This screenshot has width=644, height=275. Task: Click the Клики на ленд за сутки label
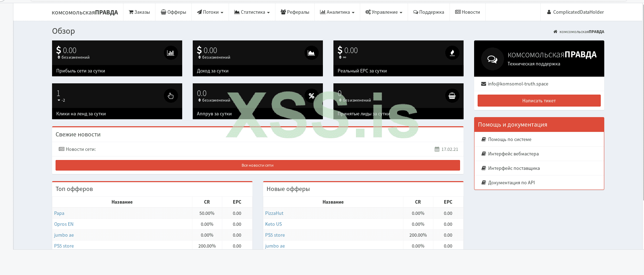[81, 114]
